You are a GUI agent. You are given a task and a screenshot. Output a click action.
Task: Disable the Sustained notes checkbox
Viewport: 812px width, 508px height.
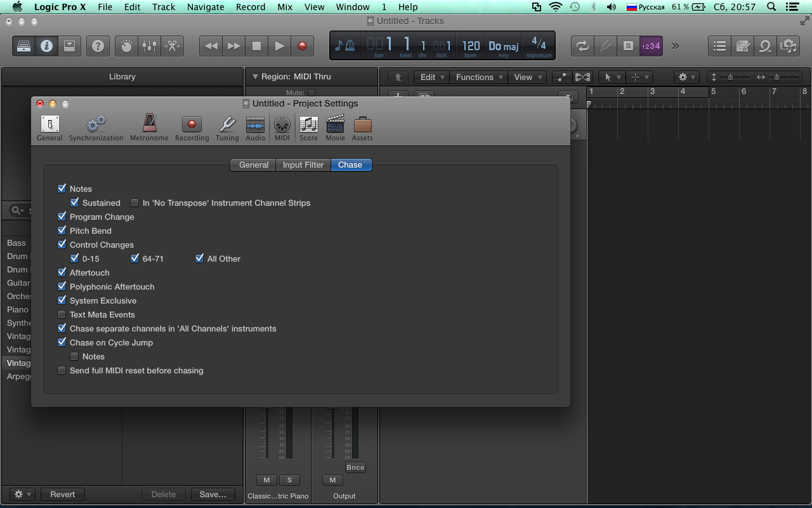[74, 203]
